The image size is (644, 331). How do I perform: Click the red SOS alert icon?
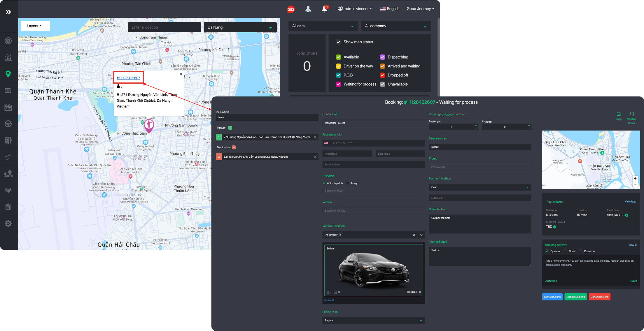(x=290, y=9)
